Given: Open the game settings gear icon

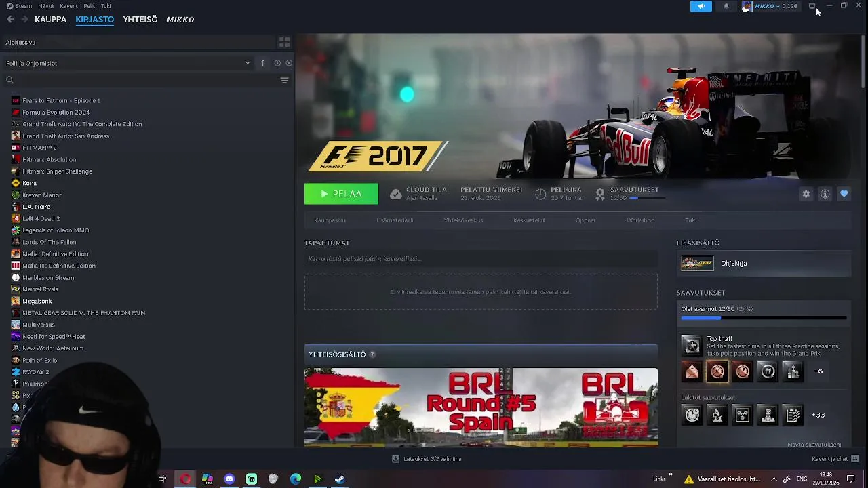Looking at the screenshot, I should click(806, 194).
